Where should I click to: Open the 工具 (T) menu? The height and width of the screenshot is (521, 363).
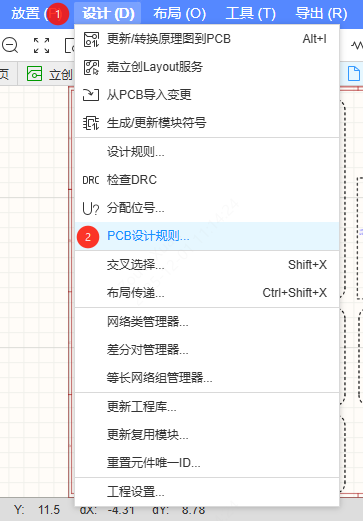pyautogui.click(x=250, y=14)
